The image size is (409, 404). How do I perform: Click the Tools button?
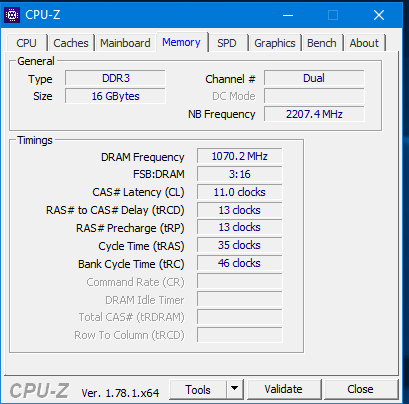click(x=198, y=389)
